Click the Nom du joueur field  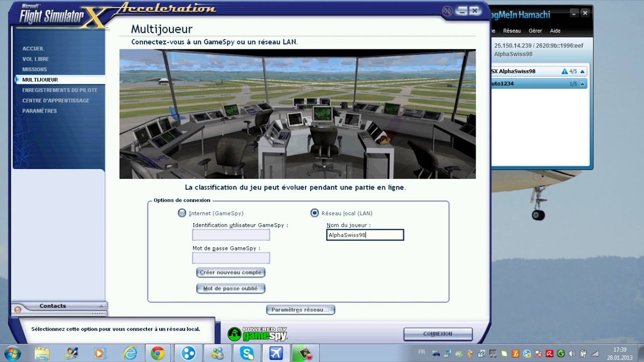pos(365,235)
